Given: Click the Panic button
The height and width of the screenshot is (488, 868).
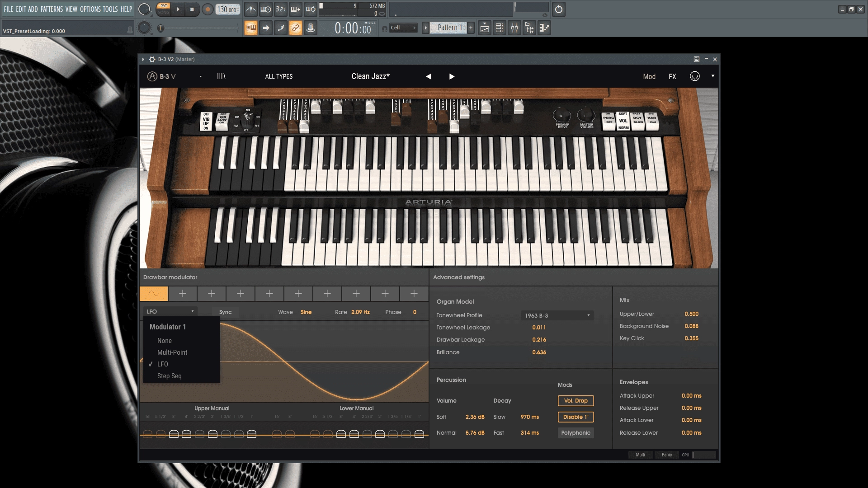Looking at the screenshot, I should pyautogui.click(x=667, y=455).
